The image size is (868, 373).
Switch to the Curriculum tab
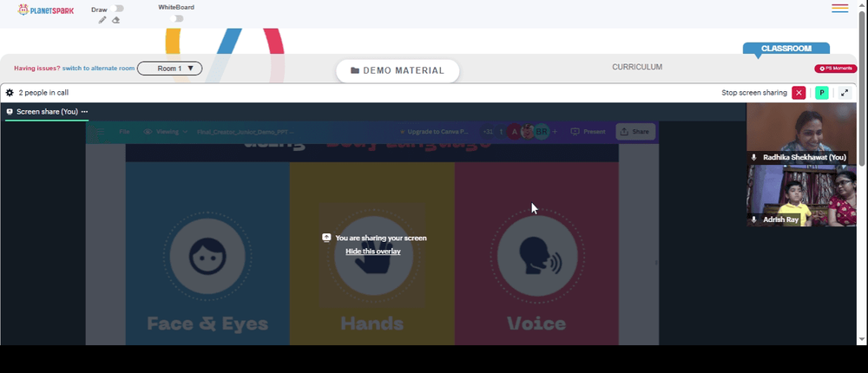tap(637, 67)
